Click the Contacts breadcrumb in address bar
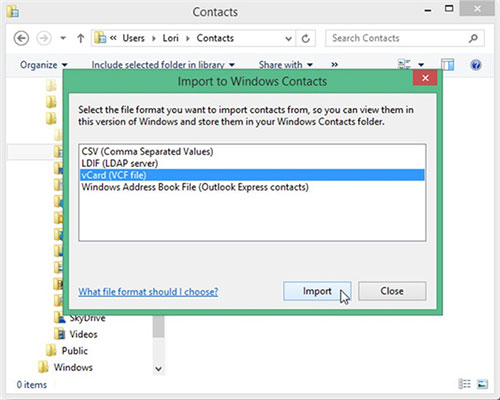This screenshot has height=400, width=500. point(215,38)
